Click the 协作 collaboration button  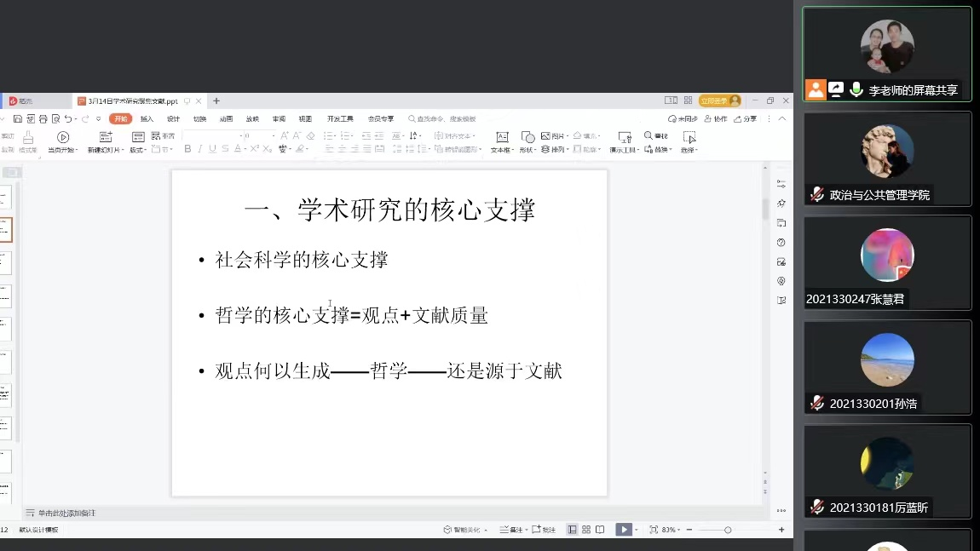(x=717, y=119)
